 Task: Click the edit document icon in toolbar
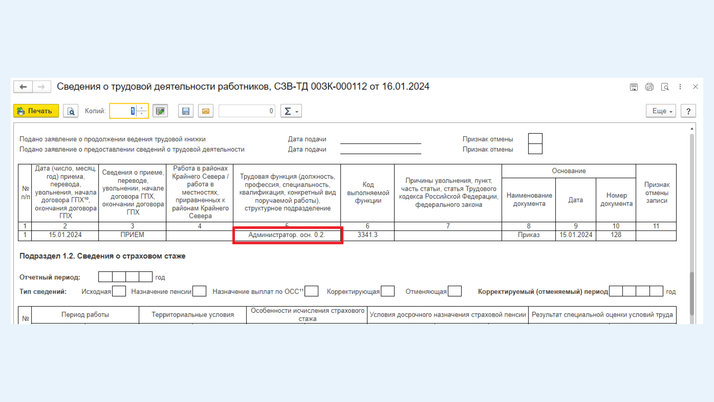point(160,111)
